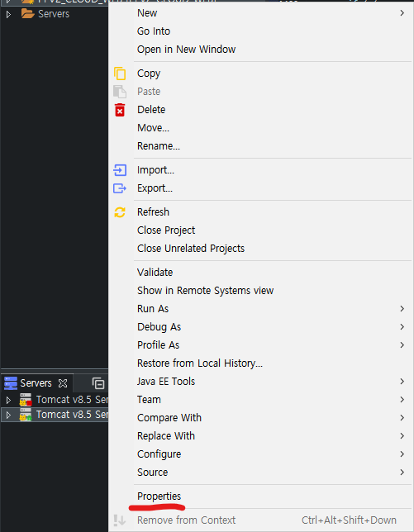Select Configure menu label
Image resolution: width=414 pixels, height=532 pixels.
[x=159, y=454]
